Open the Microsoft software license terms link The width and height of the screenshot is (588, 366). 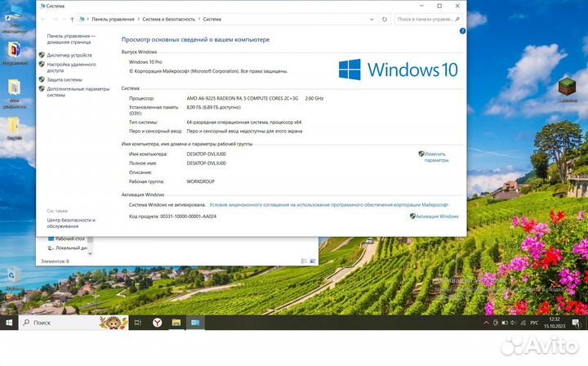[x=328, y=204]
